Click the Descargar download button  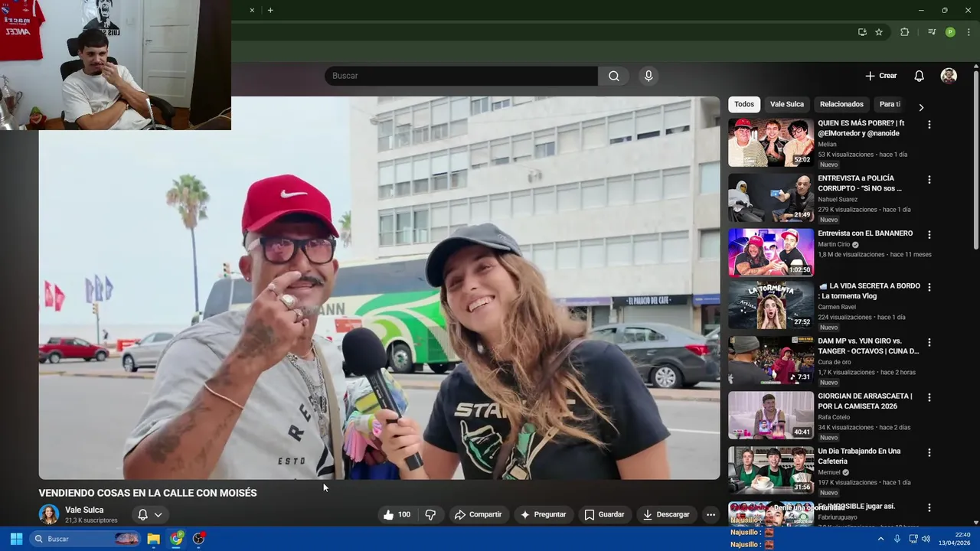coord(666,514)
